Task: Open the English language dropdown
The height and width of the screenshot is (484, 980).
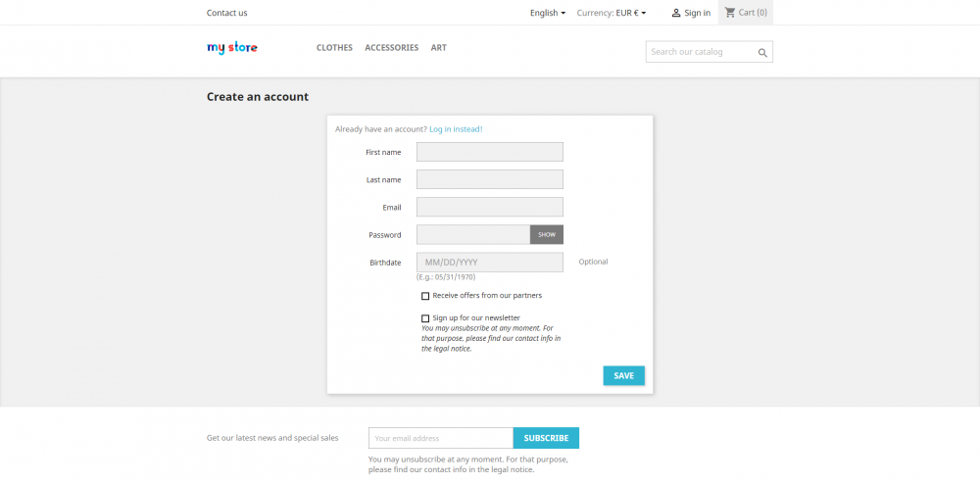Action: pyautogui.click(x=548, y=13)
